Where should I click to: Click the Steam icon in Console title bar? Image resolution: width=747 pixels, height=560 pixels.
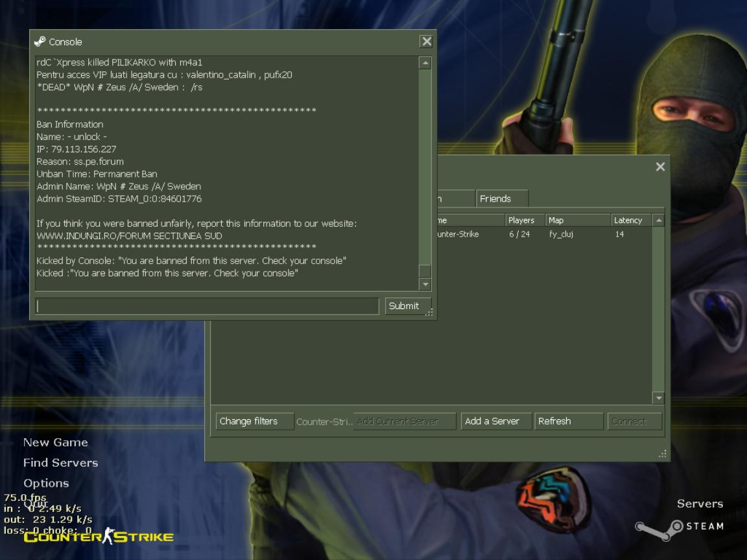coord(40,41)
